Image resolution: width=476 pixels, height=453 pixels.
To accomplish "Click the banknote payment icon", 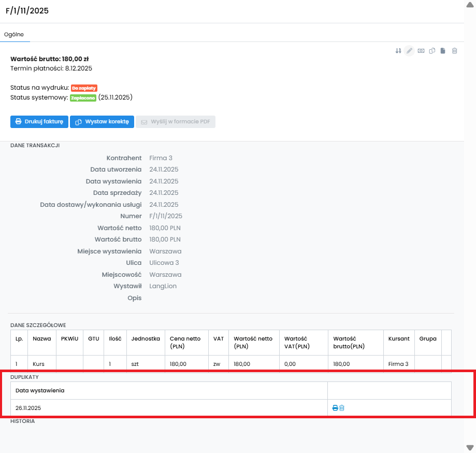I will tap(421, 51).
